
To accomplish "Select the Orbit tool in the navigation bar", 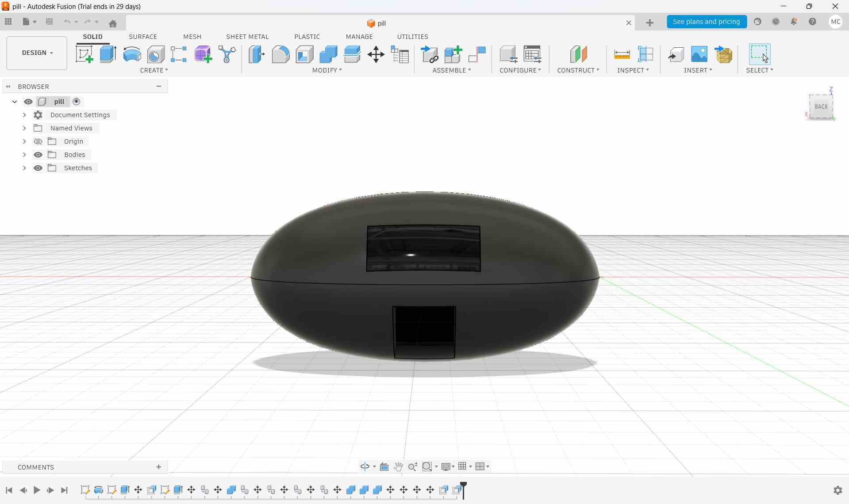I will click(x=365, y=466).
